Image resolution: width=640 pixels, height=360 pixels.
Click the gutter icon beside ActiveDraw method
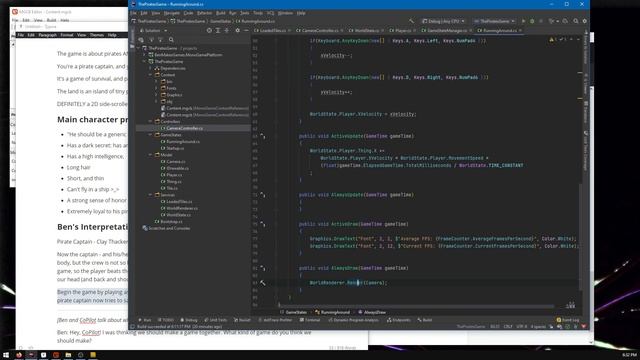[x=262, y=224]
